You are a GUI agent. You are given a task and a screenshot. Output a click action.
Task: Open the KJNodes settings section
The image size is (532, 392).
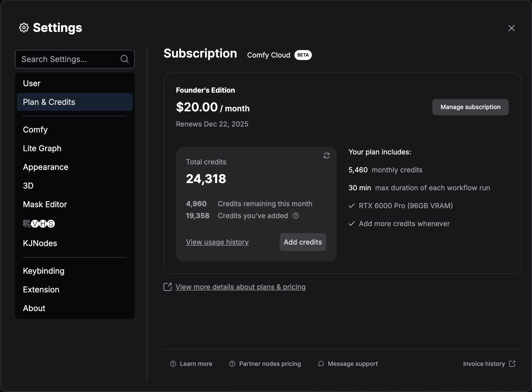[40, 243]
